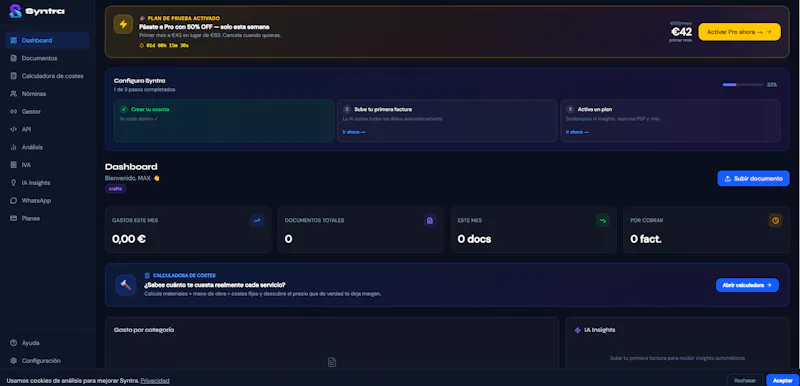Follow Ir ahora under Activa un plan
This screenshot has width=800, height=386.
(577, 132)
